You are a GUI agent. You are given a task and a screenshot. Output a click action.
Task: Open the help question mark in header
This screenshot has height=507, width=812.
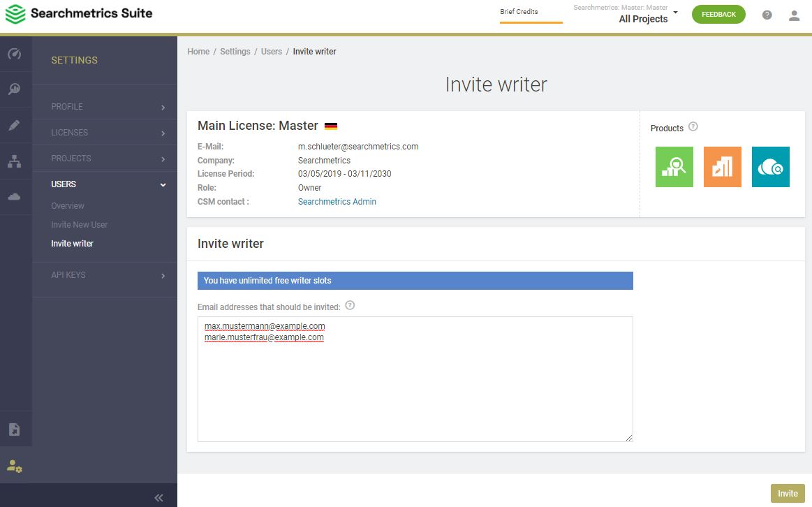767,15
